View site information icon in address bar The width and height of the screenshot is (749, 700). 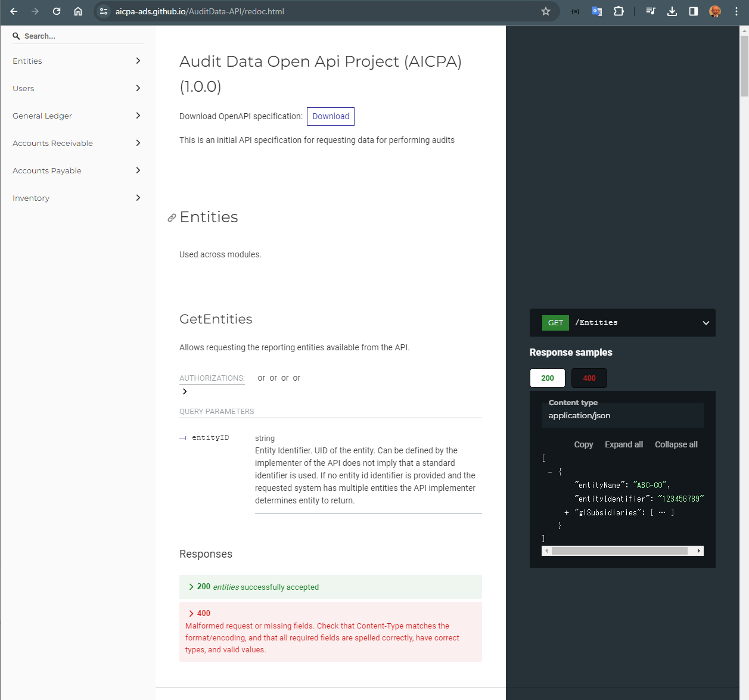tap(104, 11)
